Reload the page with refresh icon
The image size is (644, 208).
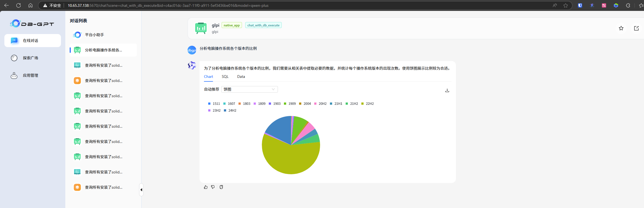[19, 5]
